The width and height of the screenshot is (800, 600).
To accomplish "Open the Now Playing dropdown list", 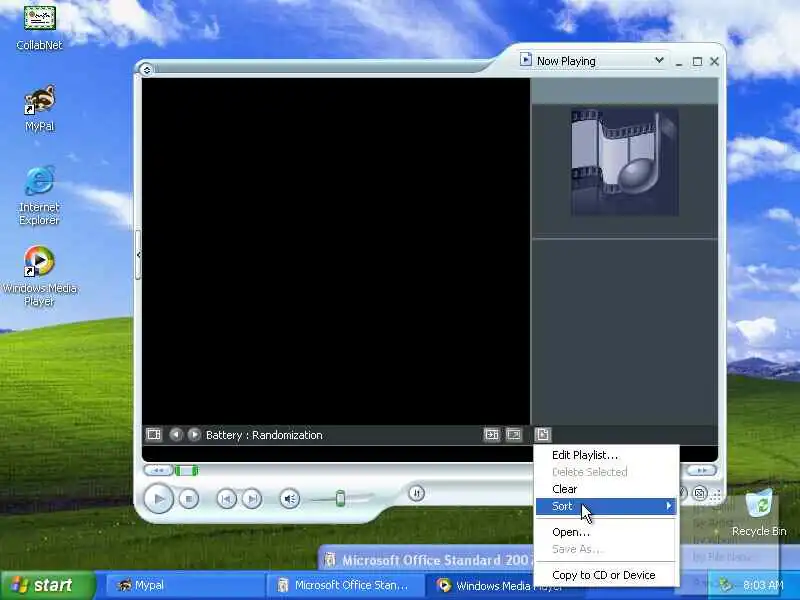I will point(659,61).
